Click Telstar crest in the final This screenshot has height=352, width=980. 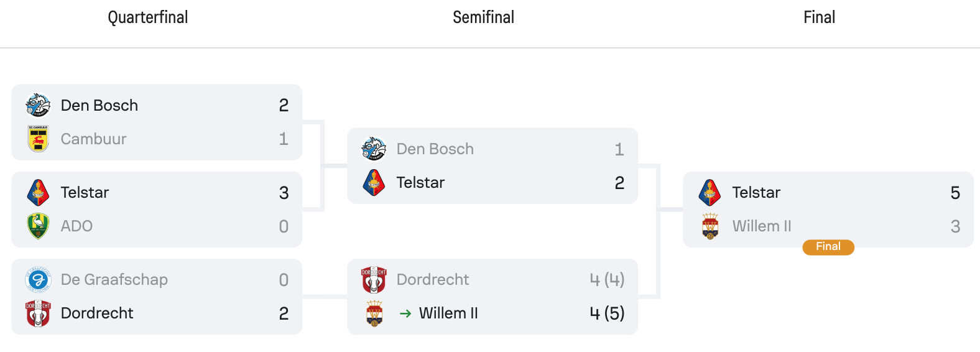tap(710, 193)
